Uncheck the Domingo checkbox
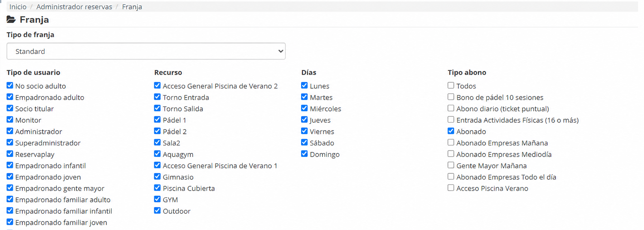 304,154
